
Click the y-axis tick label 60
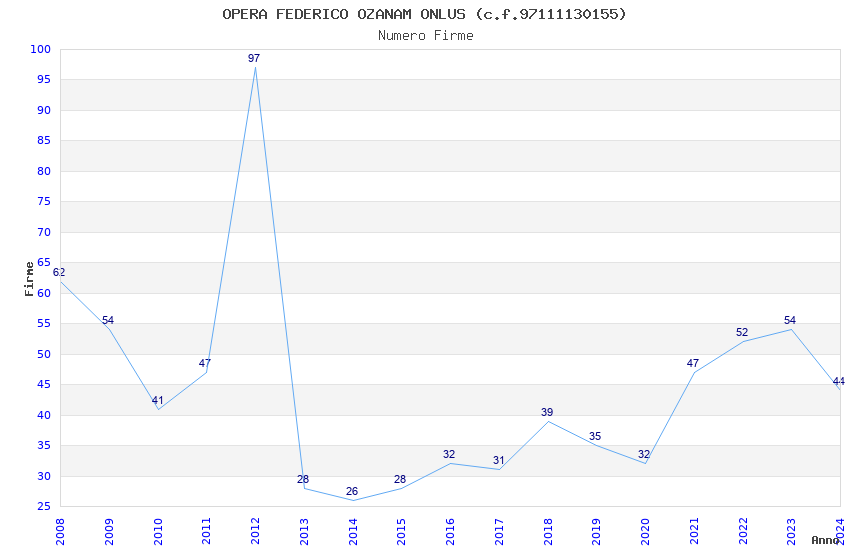coord(43,293)
